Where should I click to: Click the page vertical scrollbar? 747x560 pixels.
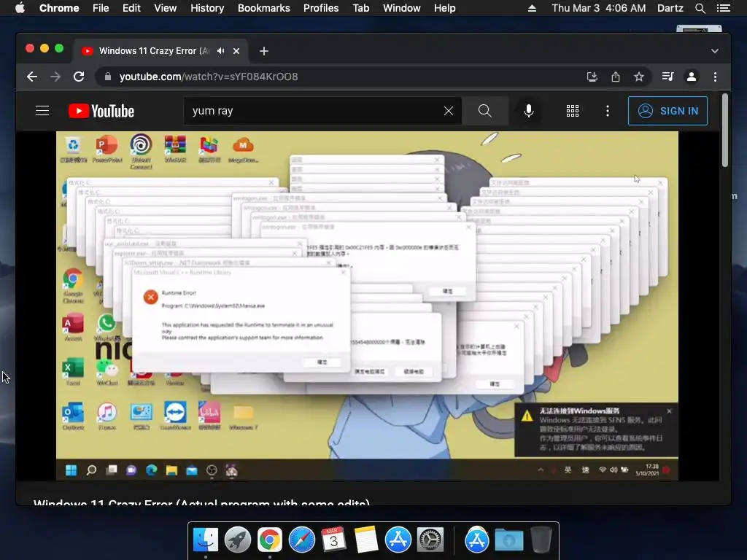coord(724,131)
